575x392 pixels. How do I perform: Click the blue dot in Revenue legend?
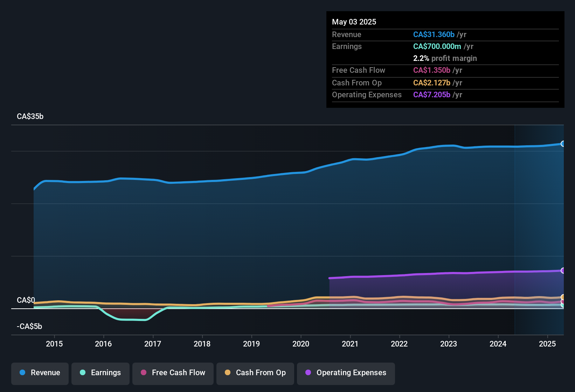point(22,372)
